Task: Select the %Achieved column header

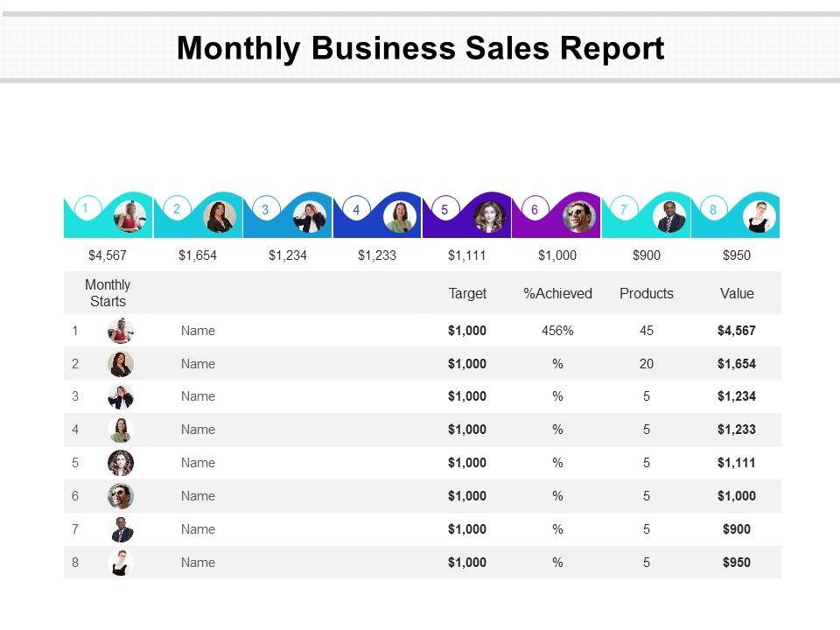Action: click(x=557, y=294)
